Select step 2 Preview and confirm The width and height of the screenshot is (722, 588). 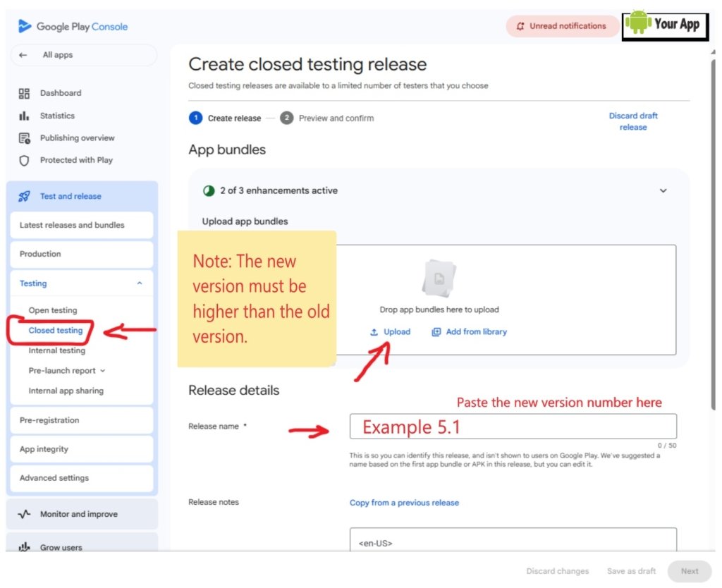[327, 118]
